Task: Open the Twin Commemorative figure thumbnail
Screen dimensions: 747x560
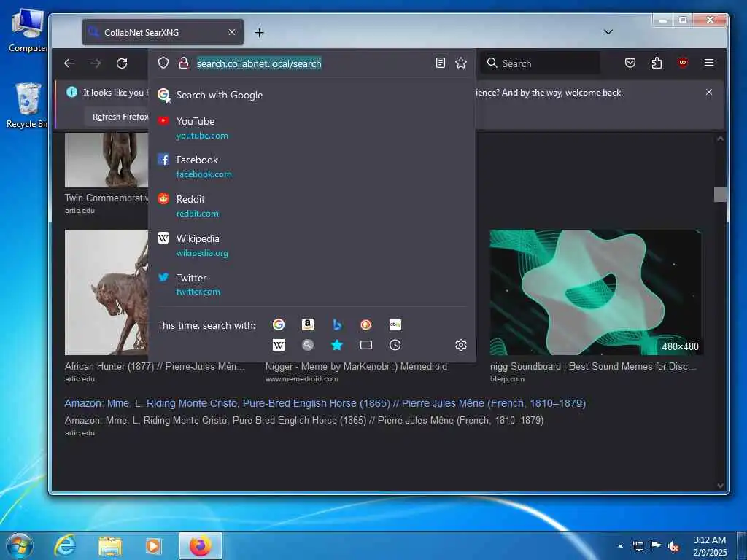Action: pyautogui.click(x=107, y=160)
